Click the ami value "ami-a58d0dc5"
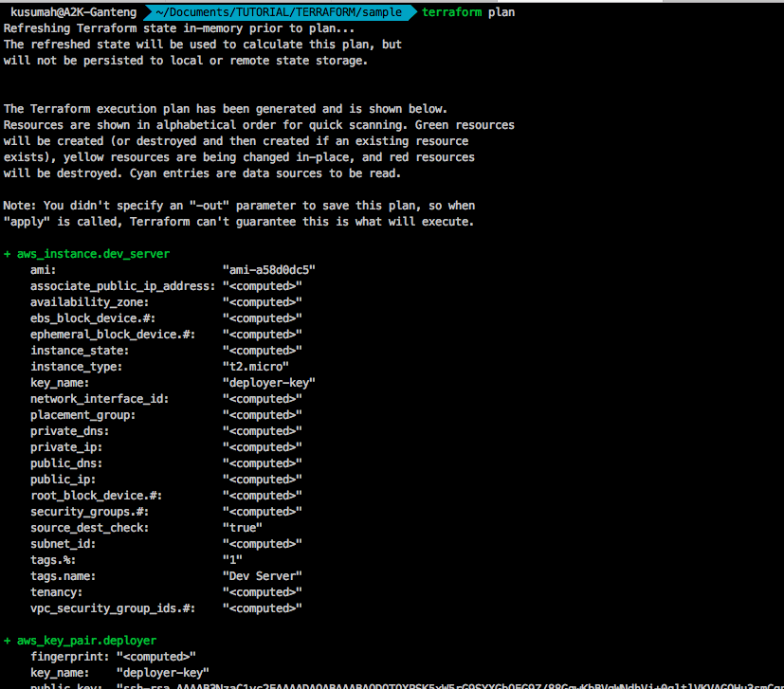The width and height of the screenshot is (784, 689). 268,270
